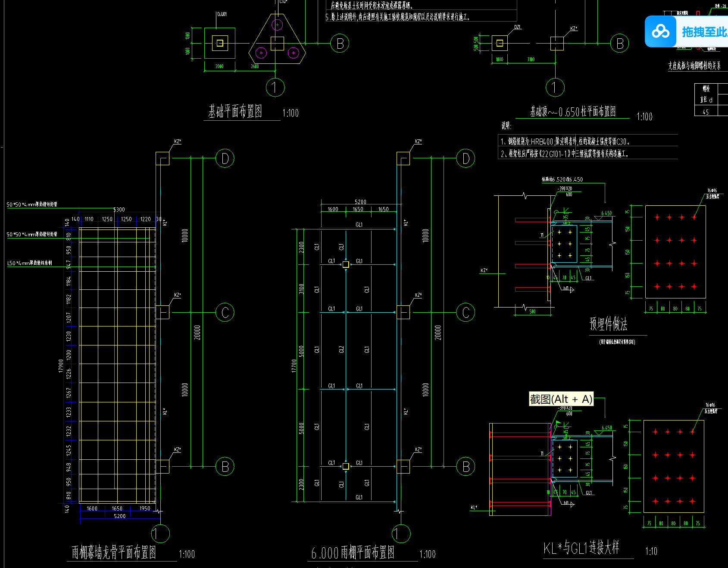Viewport: 728px width, 568px height.
Task: Select the KL*与GL1连接大样 title
Action: (x=581, y=548)
